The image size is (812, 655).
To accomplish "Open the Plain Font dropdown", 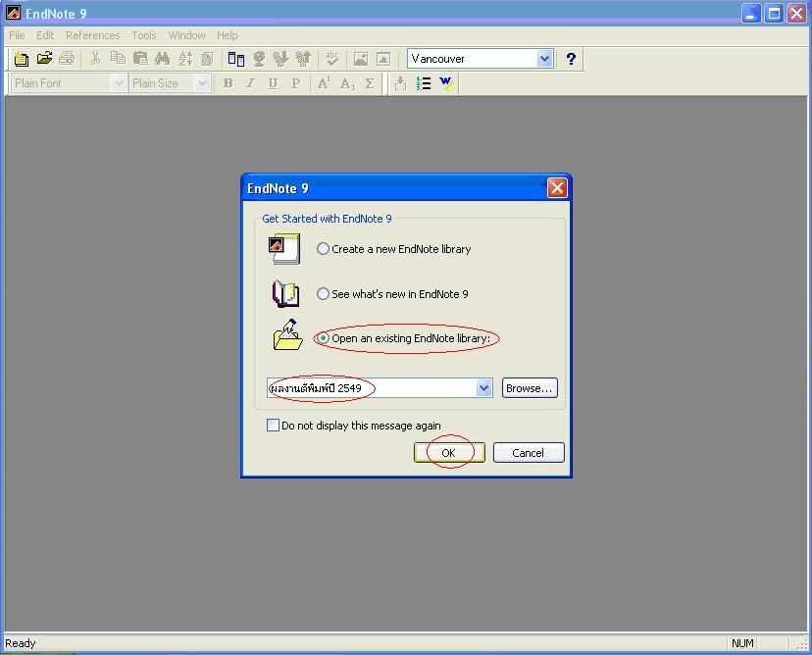I will [119, 83].
